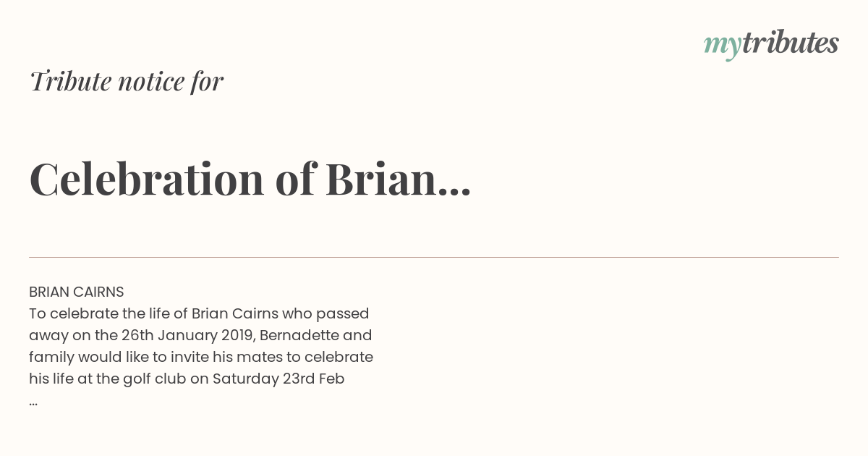Click the mytributes logo
Image resolution: width=868 pixels, height=456 pixels.
point(771,44)
